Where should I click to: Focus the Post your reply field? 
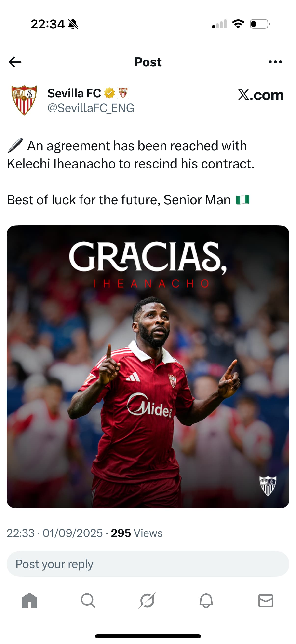pyautogui.click(x=148, y=564)
